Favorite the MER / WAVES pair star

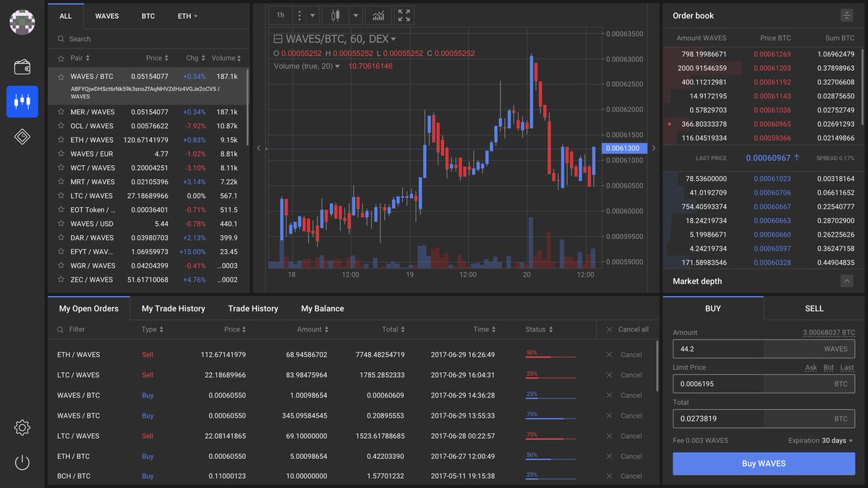[x=61, y=112]
